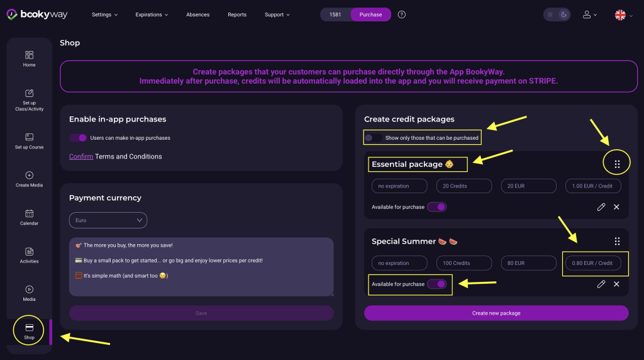
Task: Toggle in-app purchases switch
Action: pyautogui.click(x=78, y=138)
